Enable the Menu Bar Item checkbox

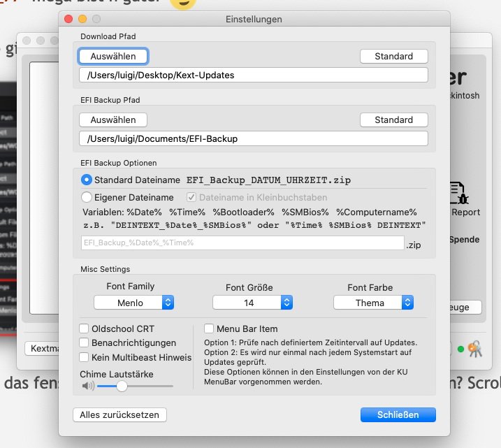click(209, 328)
